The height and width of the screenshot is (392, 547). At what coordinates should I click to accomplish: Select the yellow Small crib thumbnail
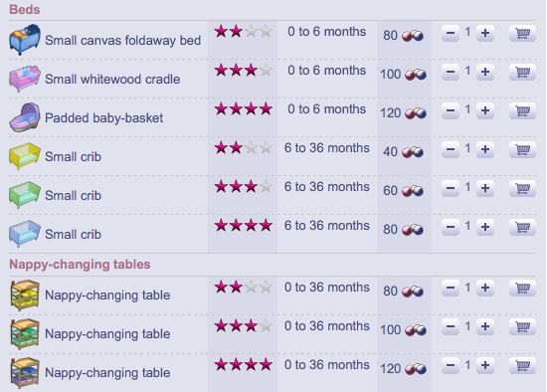[25, 156]
